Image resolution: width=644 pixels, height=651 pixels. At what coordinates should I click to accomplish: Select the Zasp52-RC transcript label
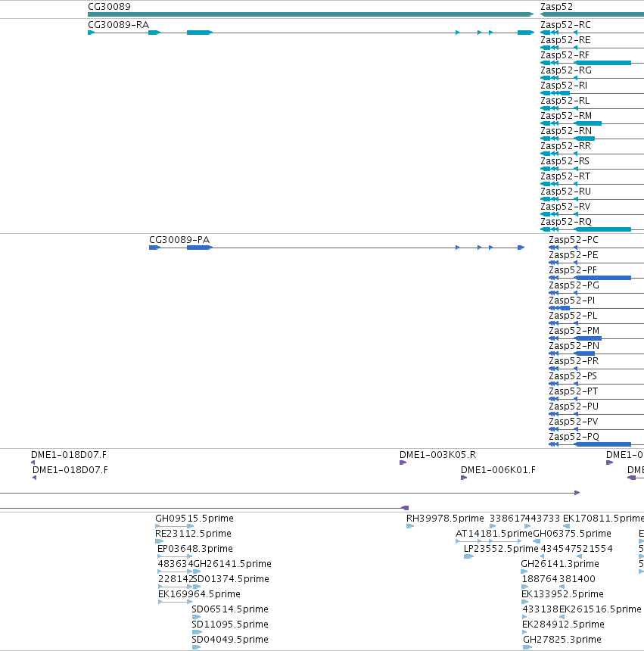pos(565,25)
